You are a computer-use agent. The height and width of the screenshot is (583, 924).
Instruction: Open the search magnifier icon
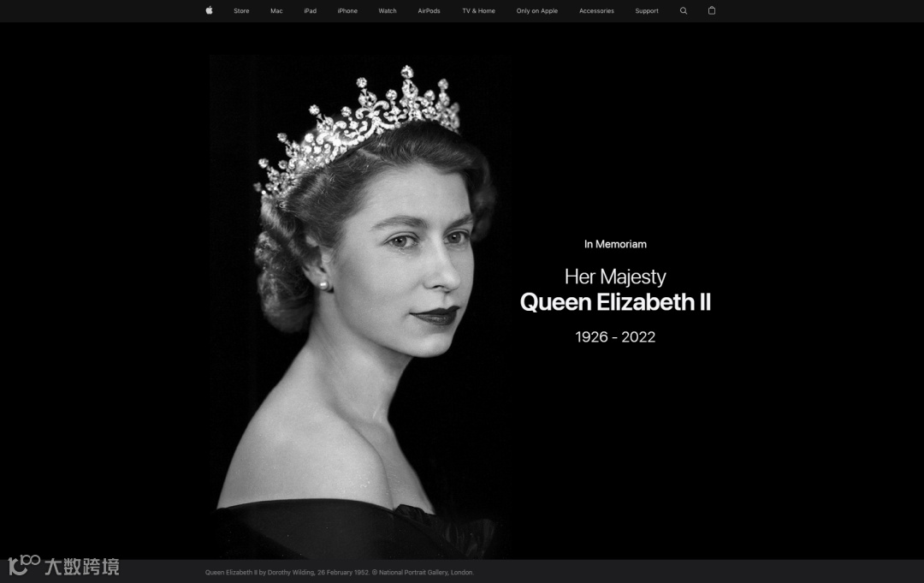point(684,10)
